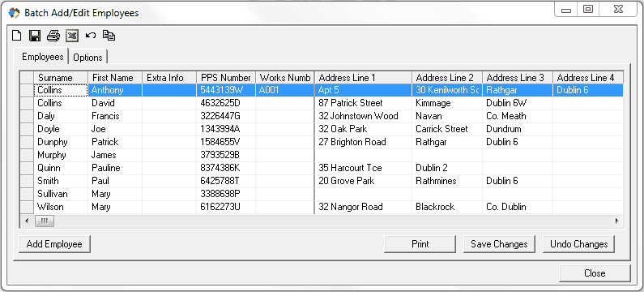Click the Export to Excel icon
The image size is (644, 292).
pyautogui.click(x=72, y=36)
